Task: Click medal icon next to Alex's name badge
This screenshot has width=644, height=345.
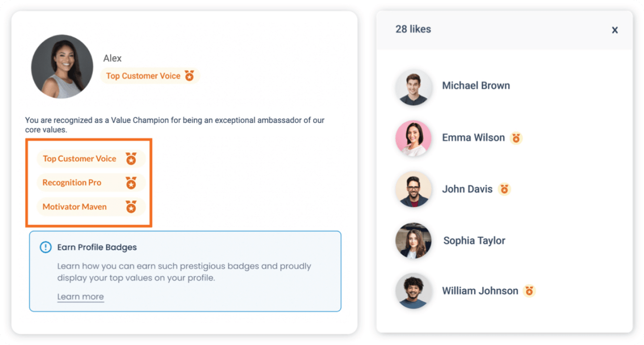Action: (x=189, y=76)
